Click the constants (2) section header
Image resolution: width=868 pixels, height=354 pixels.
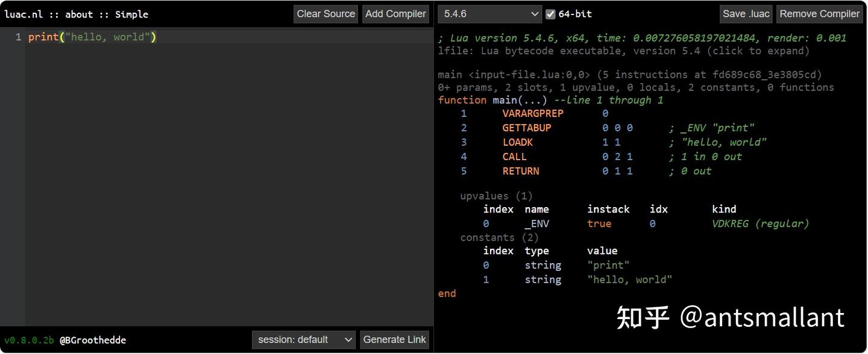click(499, 237)
